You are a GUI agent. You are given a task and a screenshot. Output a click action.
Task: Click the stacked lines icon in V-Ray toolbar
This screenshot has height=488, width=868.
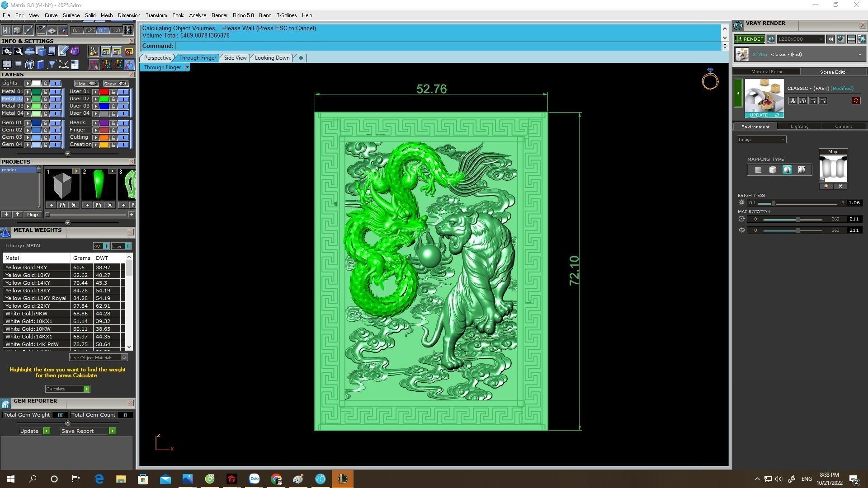[x=851, y=39]
